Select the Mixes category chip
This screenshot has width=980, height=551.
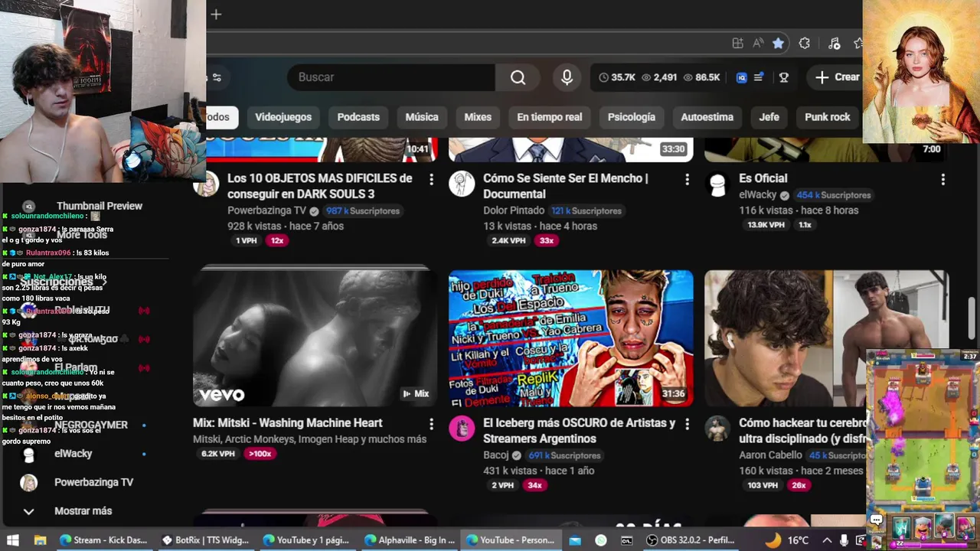click(x=478, y=117)
